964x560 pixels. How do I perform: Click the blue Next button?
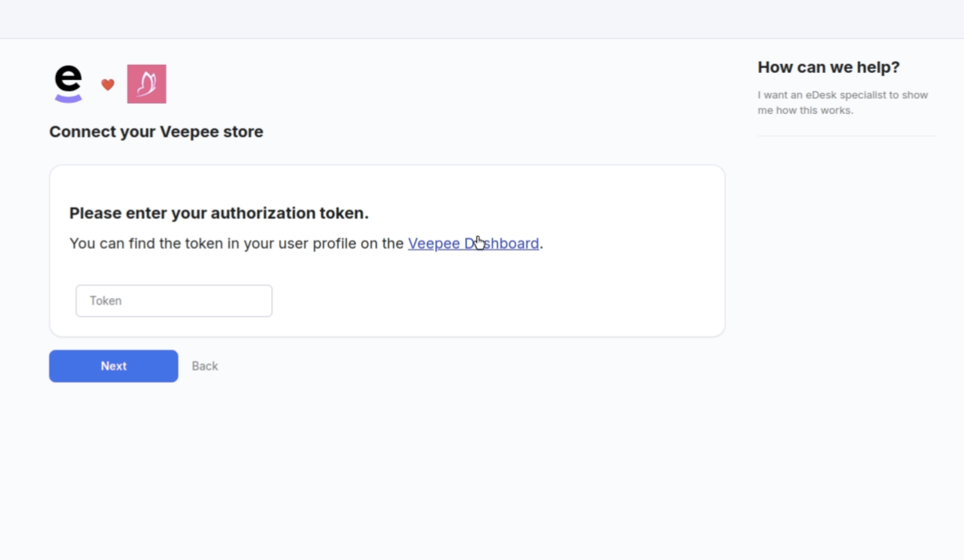114,366
